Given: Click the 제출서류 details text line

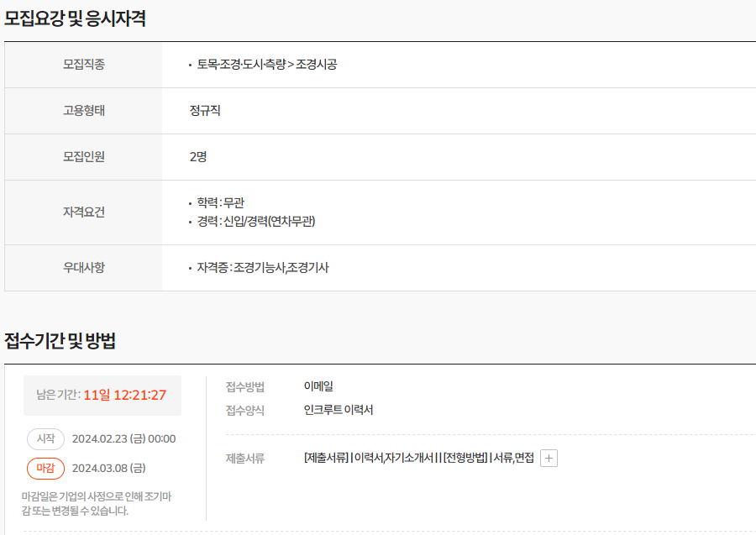Looking at the screenshot, I should click(419, 458).
